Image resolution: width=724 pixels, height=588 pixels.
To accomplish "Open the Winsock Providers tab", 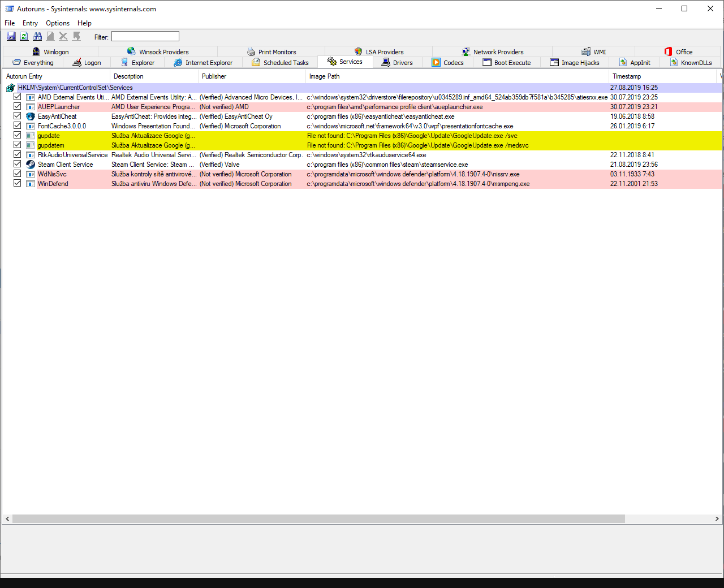I will [x=158, y=52].
